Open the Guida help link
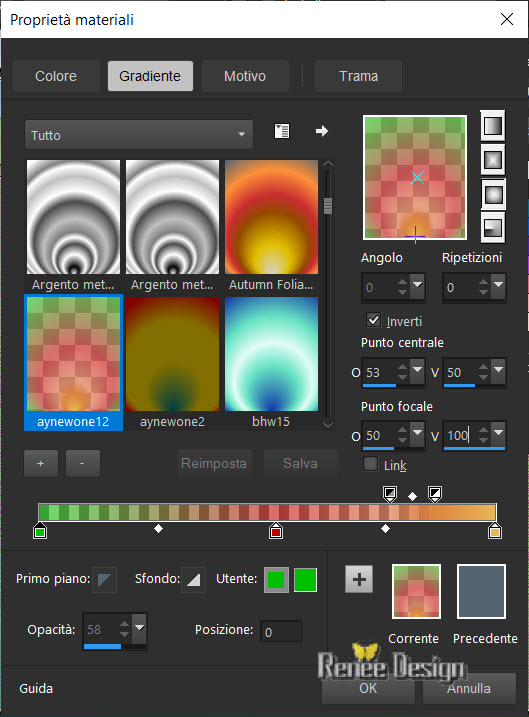The height and width of the screenshot is (717, 529). coord(36,688)
